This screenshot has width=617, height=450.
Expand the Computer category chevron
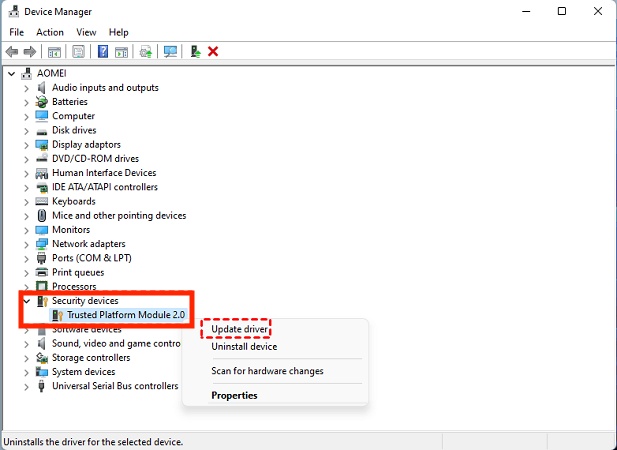(26, 116)
